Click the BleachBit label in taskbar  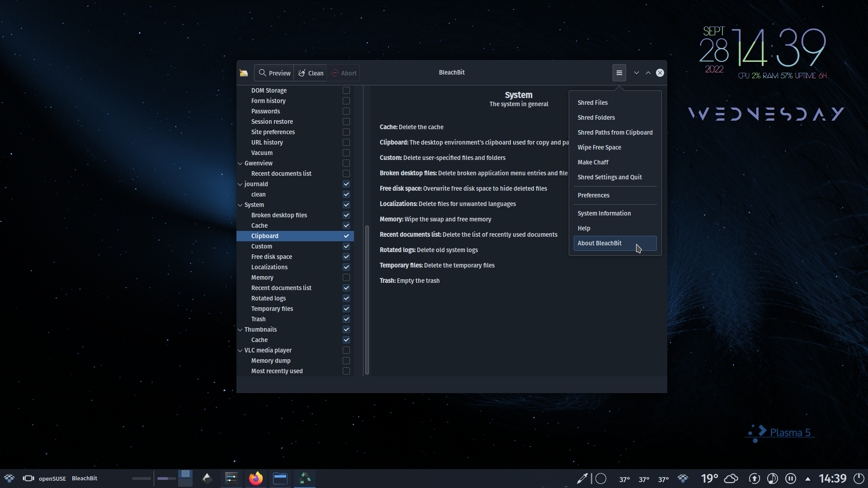coord(85,479)
